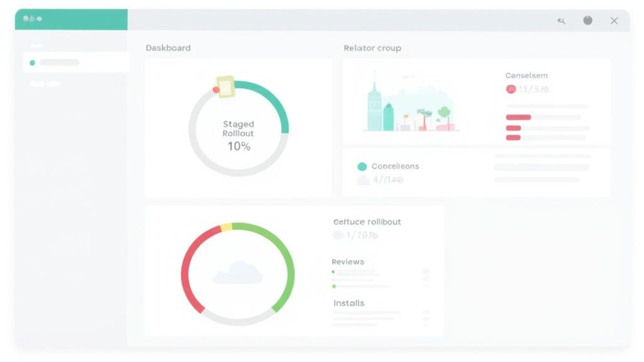Click the red progress bar under Canselsern
The height and width of the screenshot is (362, 644).
point(518,117)
